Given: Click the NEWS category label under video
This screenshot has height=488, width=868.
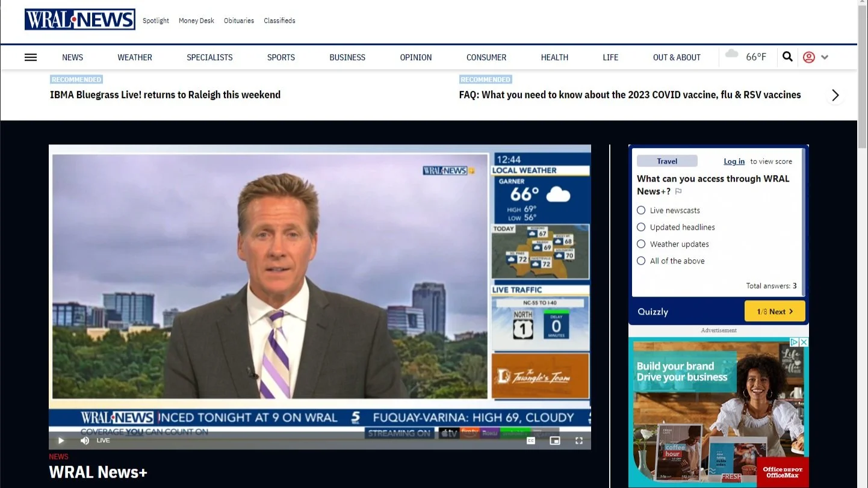Looking at the screenshot, I should pyautogui.click(x=58, y=457).
